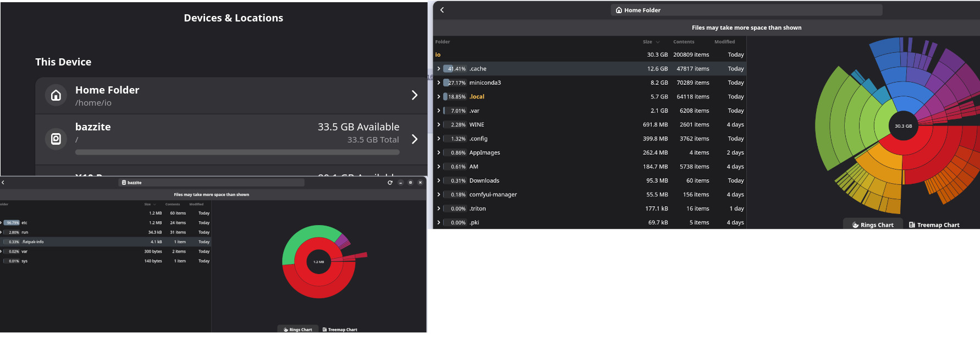Switch to Treemap Chart in Home Folder window
The width and height of the screenshot is (980, 356).
coord(934,224)
